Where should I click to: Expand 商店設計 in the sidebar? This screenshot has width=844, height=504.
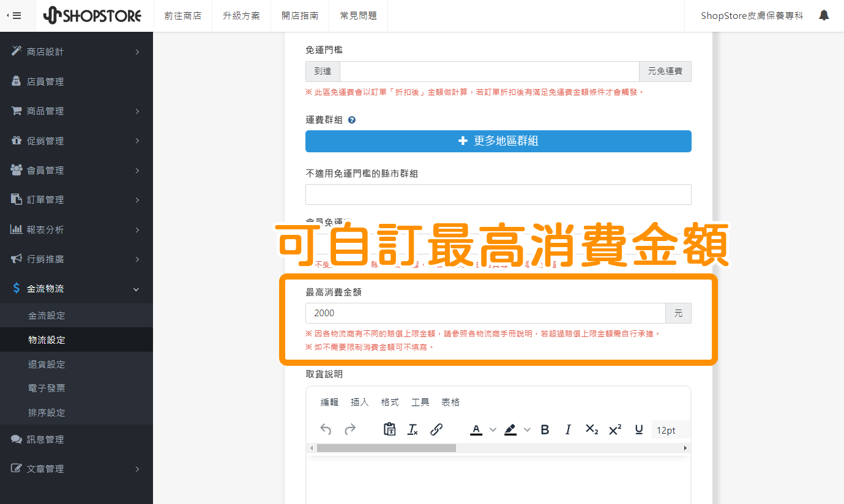77,52
